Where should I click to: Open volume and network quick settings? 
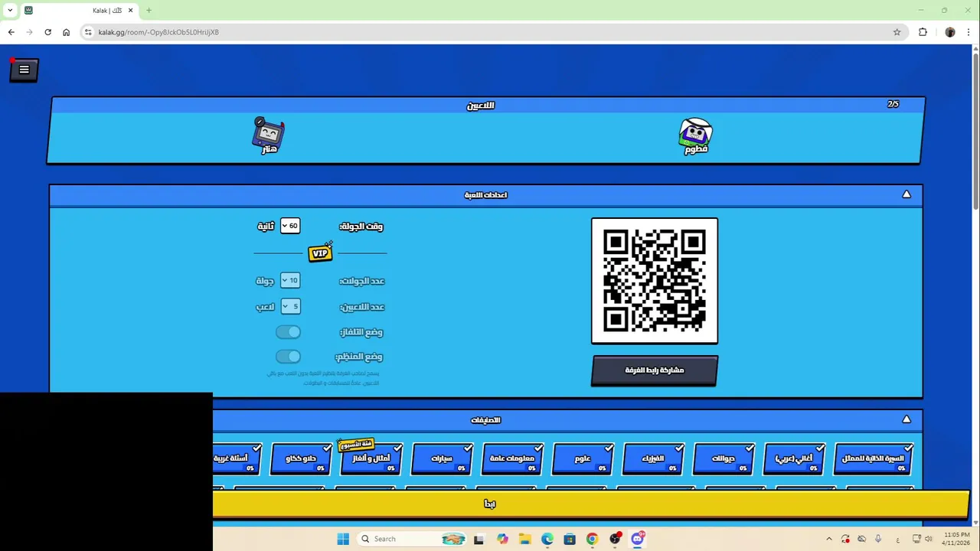[923, 539]
